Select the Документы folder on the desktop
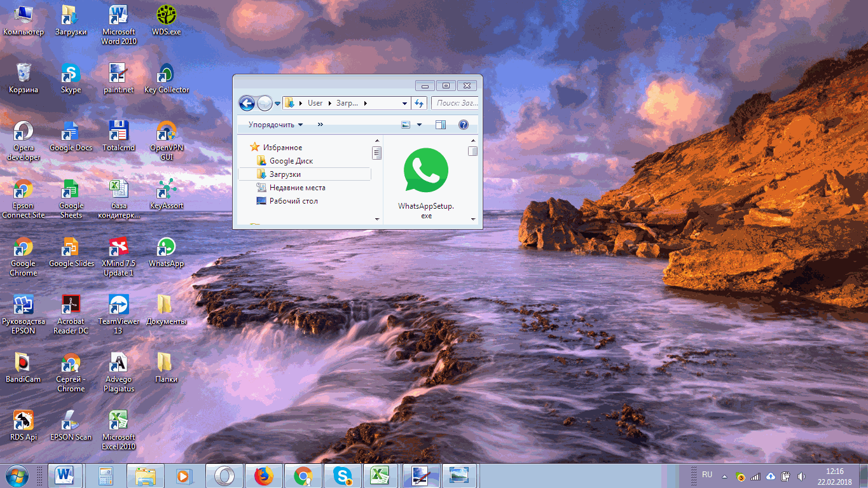The height and width of the screenshot is (488, 868). coord(167,310)
